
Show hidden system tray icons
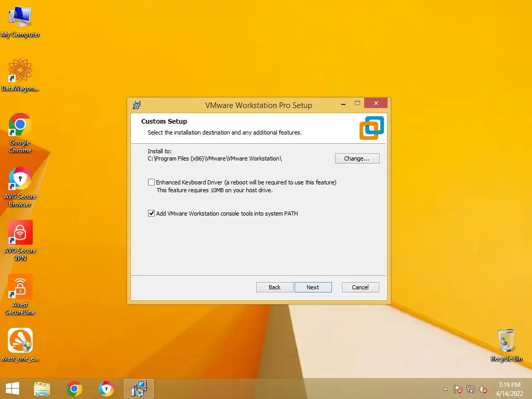445,389
